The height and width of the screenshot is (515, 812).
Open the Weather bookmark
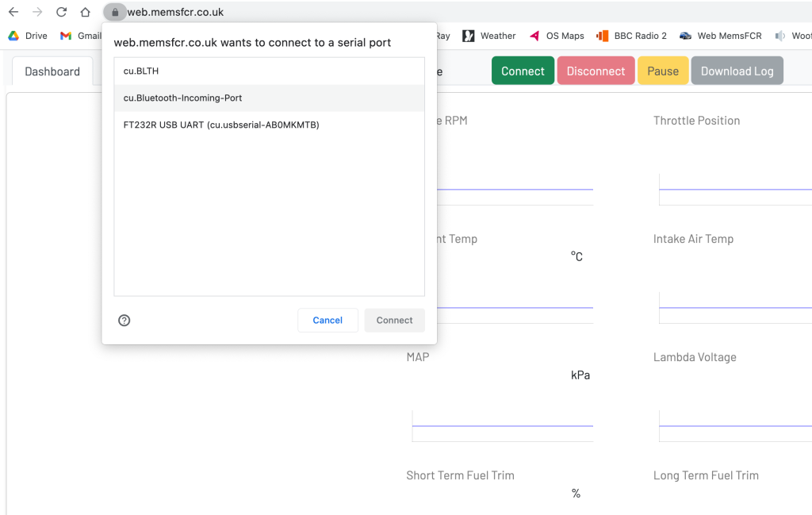(489, 36)
